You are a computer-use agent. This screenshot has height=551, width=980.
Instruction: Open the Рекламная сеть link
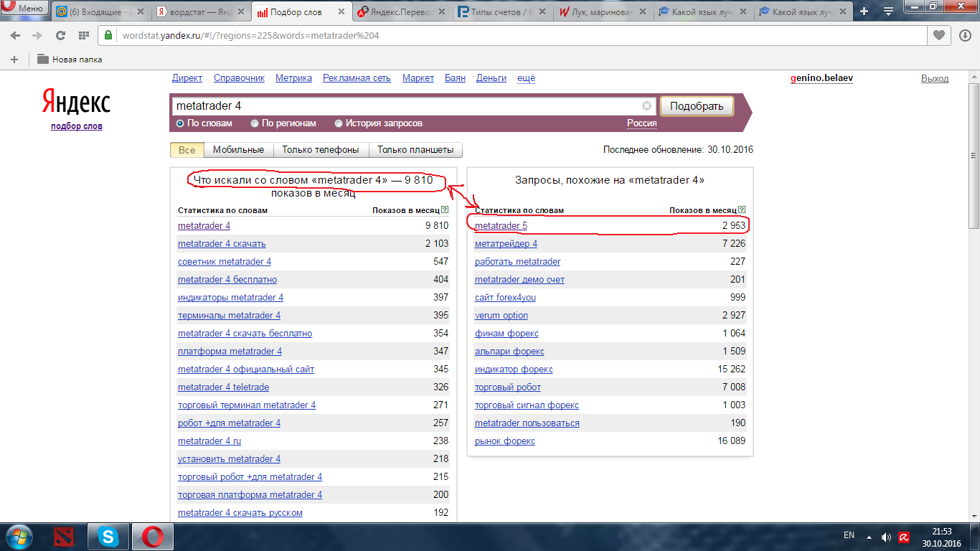[357, 78]
